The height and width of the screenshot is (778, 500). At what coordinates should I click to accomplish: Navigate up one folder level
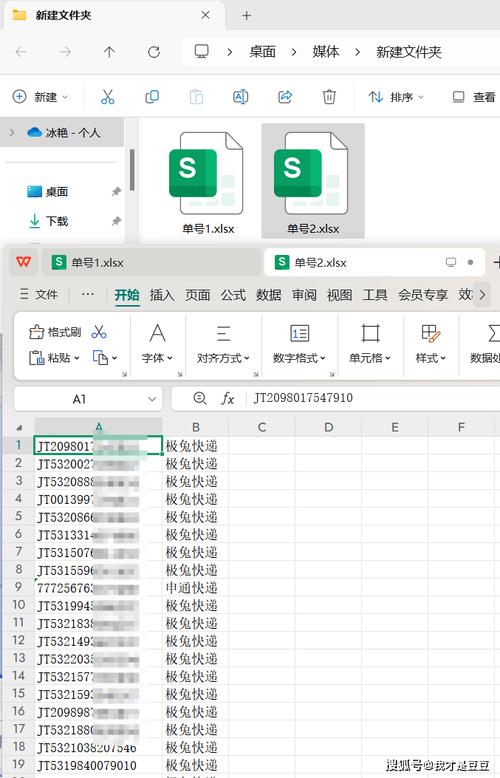pyautogui.click(x=109, y=52)
